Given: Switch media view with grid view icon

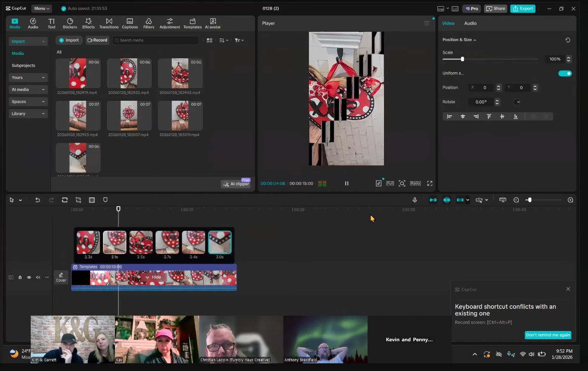Looking at the screenshot, I should click(x=209, y=40).
